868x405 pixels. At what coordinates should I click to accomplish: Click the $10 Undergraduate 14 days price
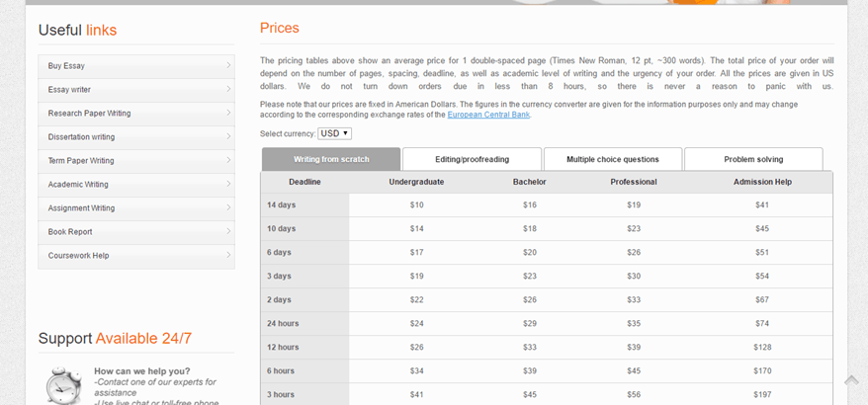click(417, 204)
